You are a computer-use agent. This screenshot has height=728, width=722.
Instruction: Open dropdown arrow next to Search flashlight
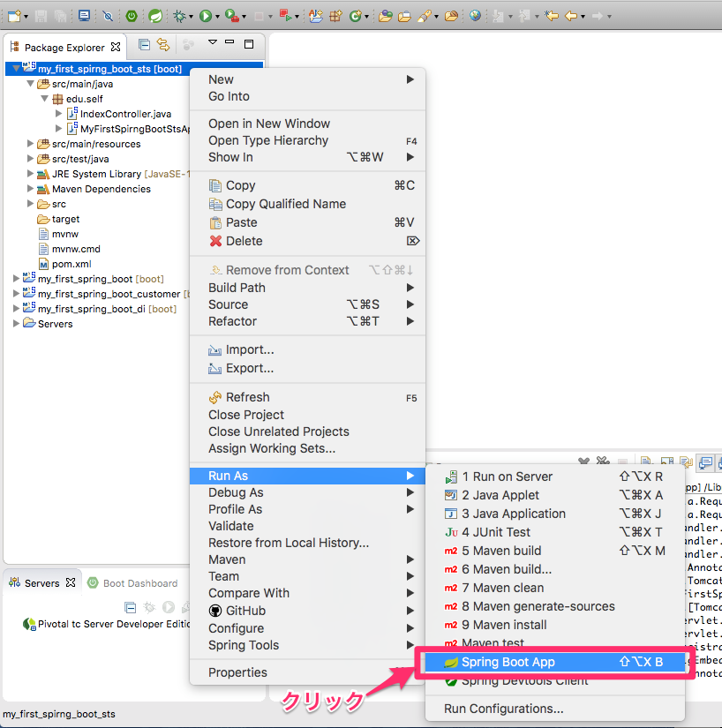(x=436, y=17)
